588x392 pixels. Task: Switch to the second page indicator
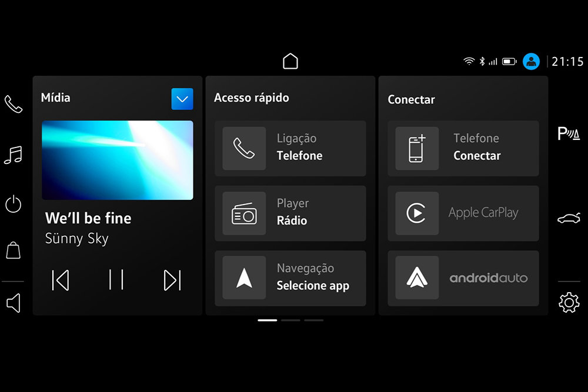pos(290,320)
